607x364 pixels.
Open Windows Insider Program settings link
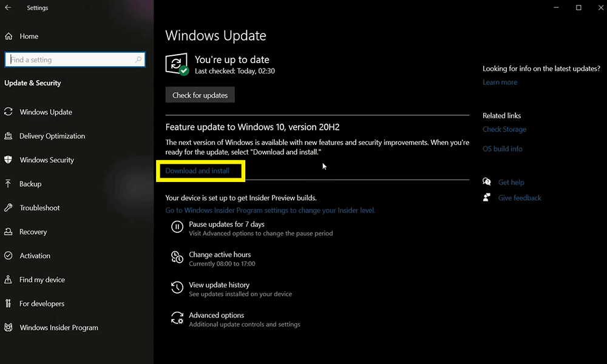click(270, 210)
